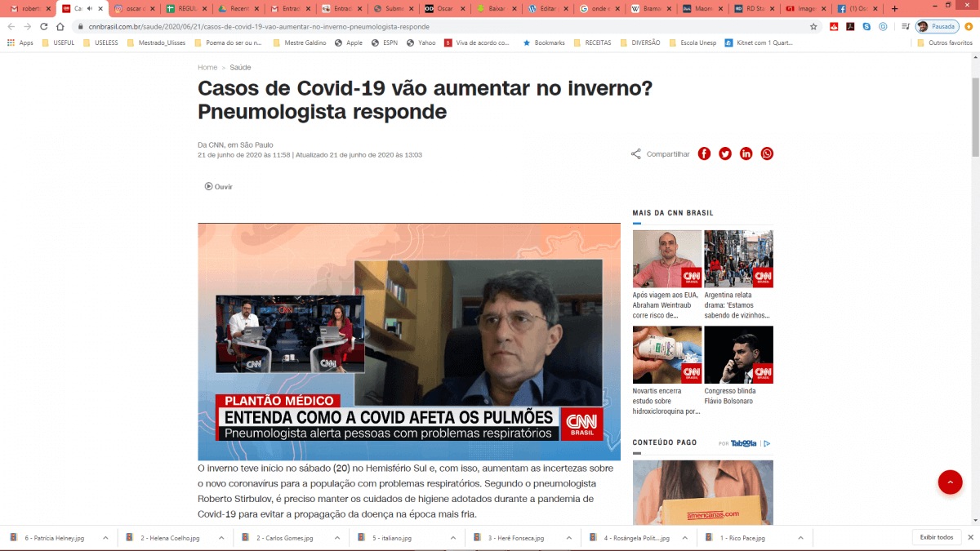Share the article on Twitter

725,153
